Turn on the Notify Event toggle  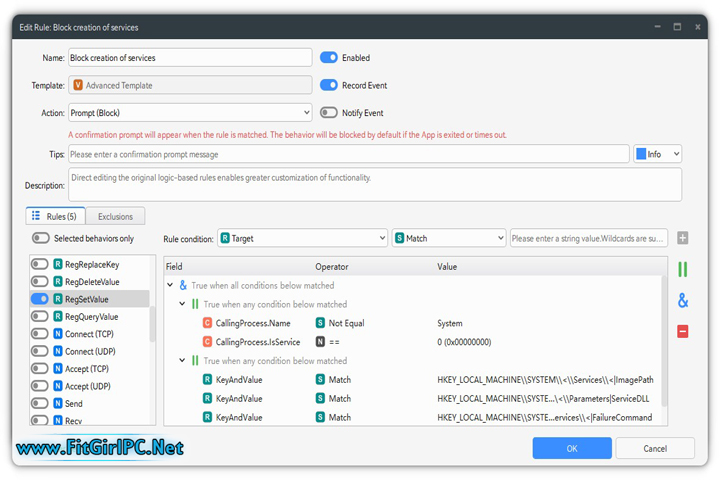pyautogui.click(x=329, y=113)
